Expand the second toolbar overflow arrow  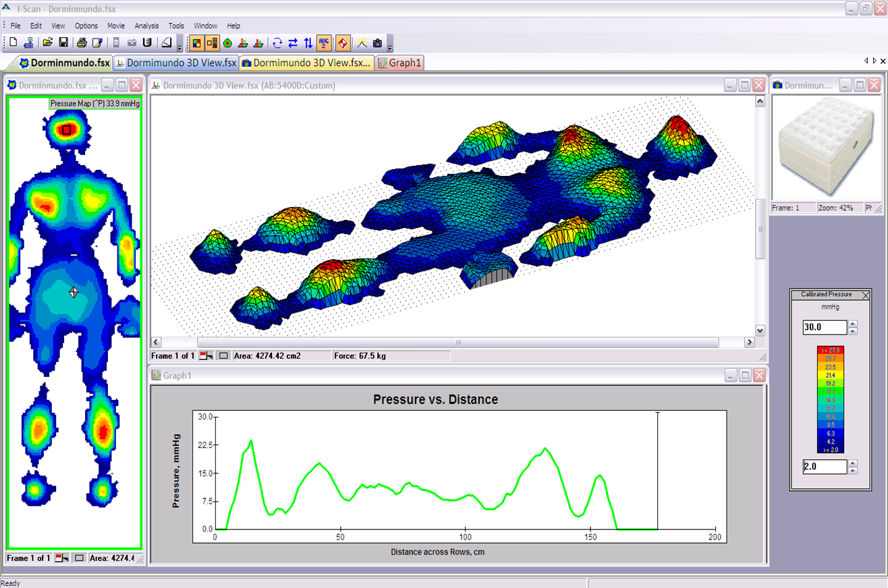coord(391,47)
